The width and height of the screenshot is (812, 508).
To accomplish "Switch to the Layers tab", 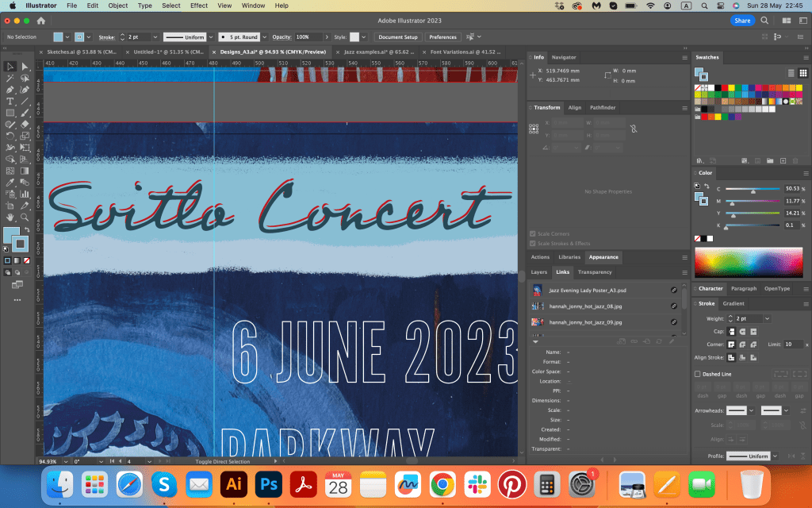I will click(538, 272).
